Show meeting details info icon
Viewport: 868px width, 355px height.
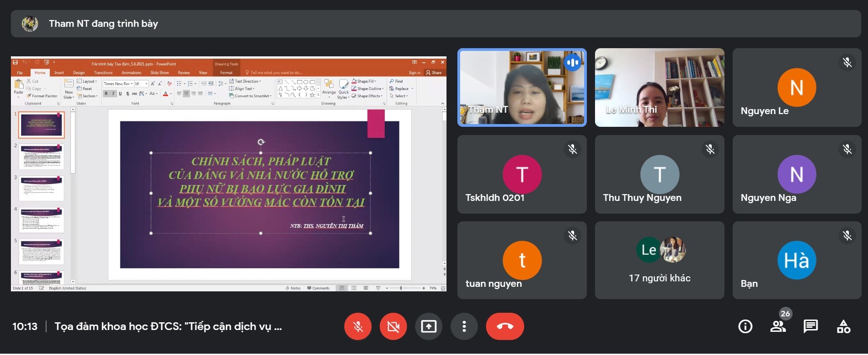tap(745, 326)
